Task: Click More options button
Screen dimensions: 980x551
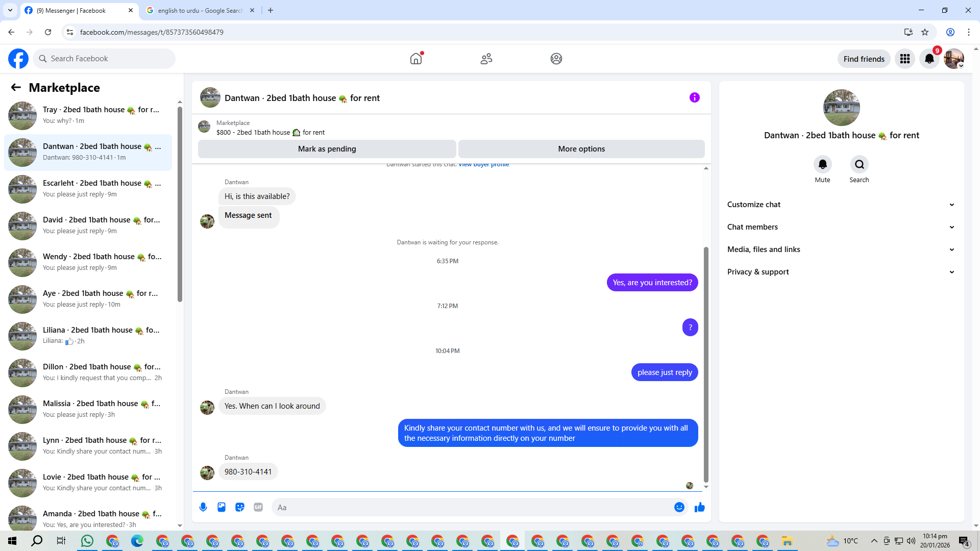Action: [x=581, y=149]
